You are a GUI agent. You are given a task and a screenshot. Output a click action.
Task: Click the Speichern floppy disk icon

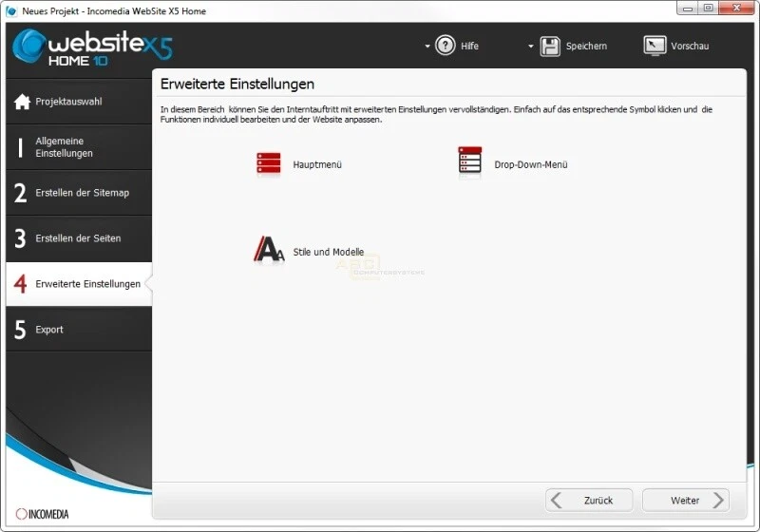(550, 47)
